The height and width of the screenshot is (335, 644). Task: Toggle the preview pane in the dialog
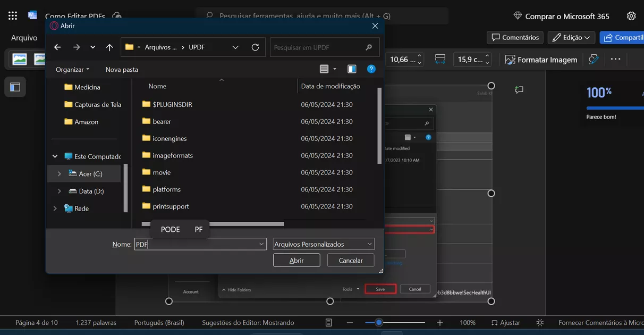[352, 69]
